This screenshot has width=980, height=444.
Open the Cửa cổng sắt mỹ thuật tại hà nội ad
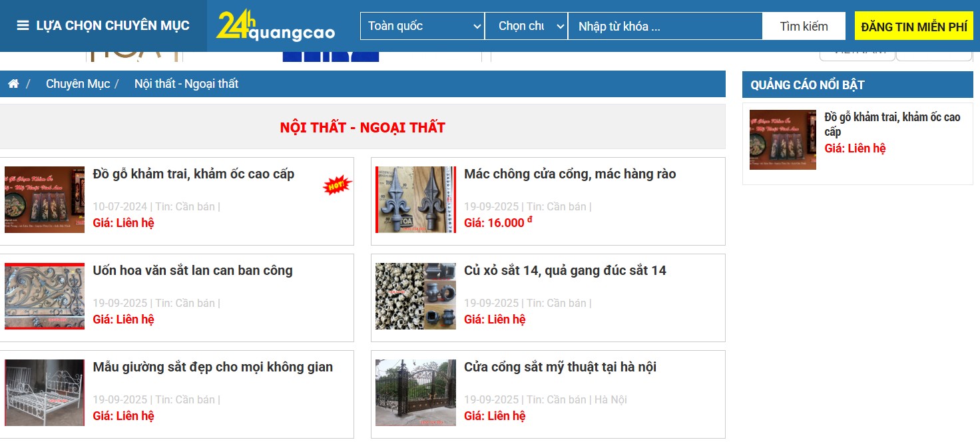[x=560, y=367]
